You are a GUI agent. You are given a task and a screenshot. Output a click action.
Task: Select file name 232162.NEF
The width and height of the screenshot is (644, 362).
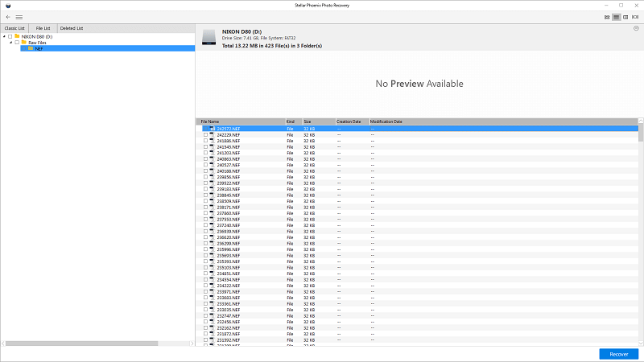coord(229,328)
